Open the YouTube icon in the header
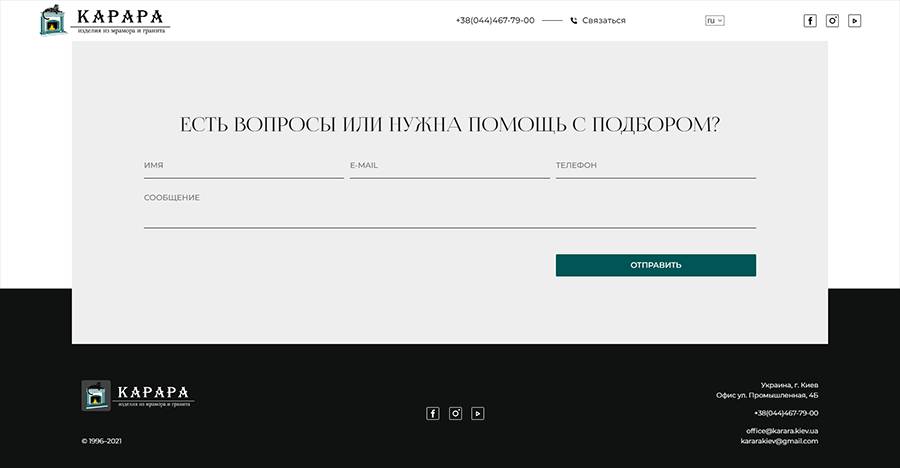The width and height of the screenshot is (900, 468). pyautogui.click(x=855, y=20)
